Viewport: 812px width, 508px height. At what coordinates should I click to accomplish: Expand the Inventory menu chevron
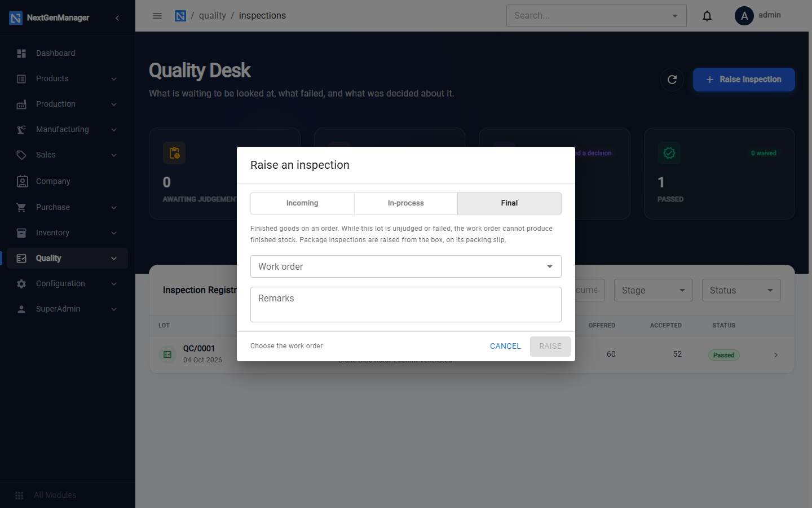(114, 233)
